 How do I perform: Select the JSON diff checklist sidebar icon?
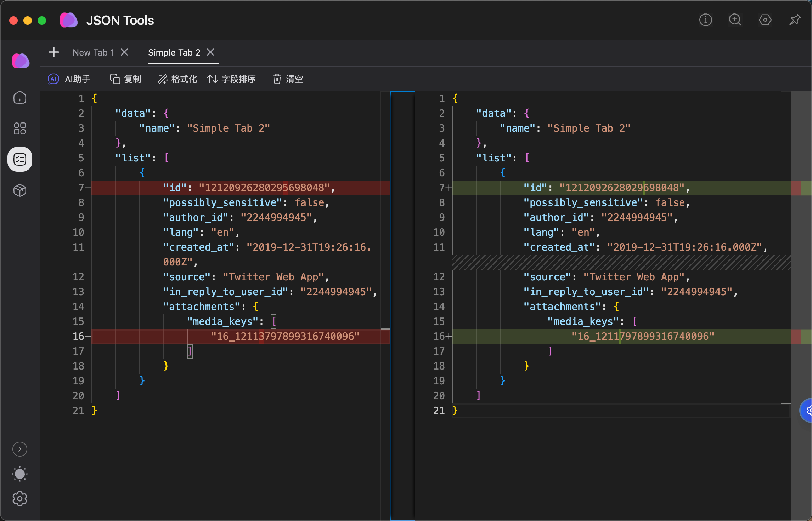(20, 159)
